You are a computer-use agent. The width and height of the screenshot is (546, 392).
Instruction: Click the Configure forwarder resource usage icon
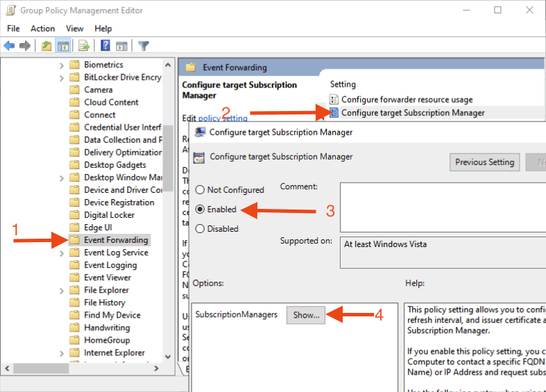[334, 99]
